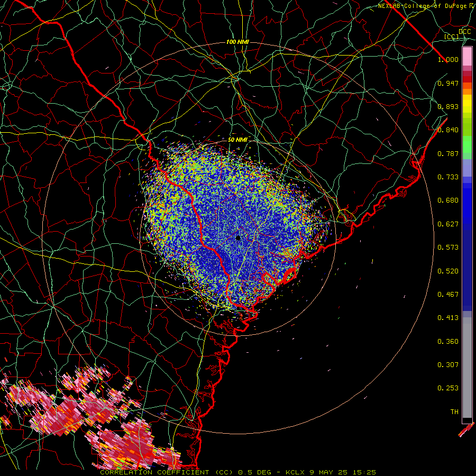
Task: Click the 0.893 scale value
Action: click(448, 106)
